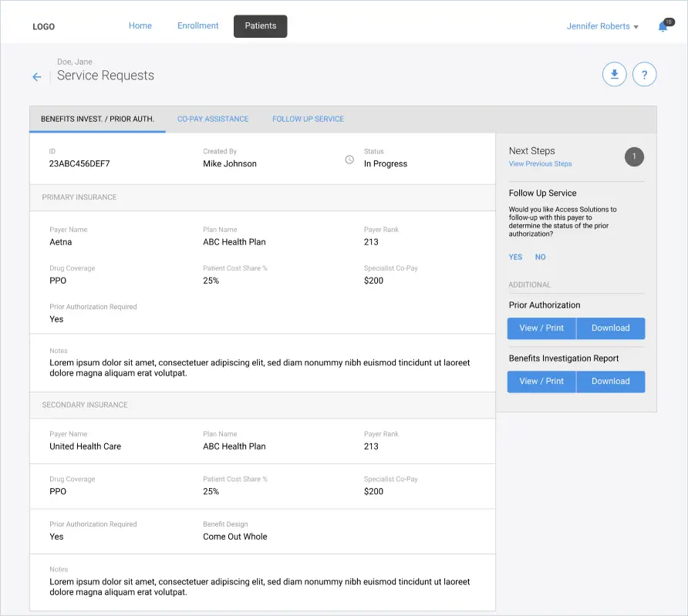Click the Next Steps count badge
The height and width of the screenshot is (616, 688).
(634, 157)
